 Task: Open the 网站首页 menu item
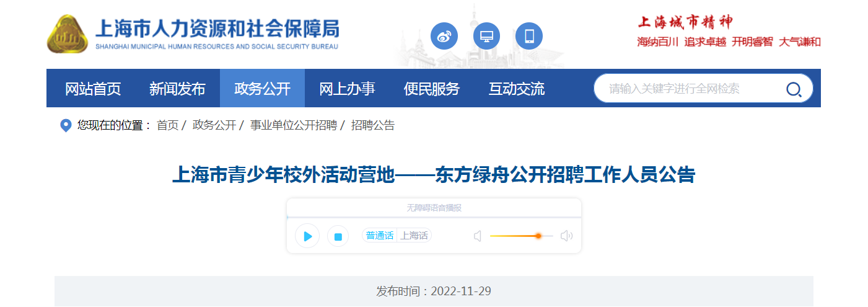[x=93, y=89]
